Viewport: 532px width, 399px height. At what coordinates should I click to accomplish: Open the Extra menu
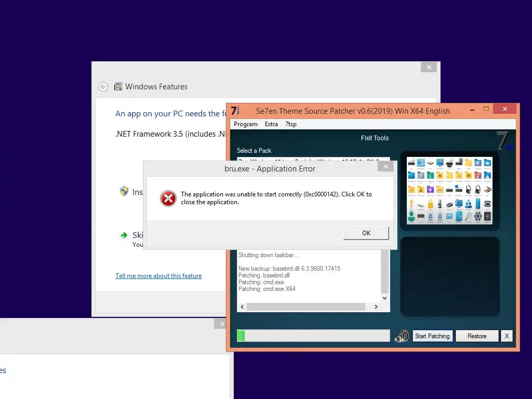[x=271, y=124]
